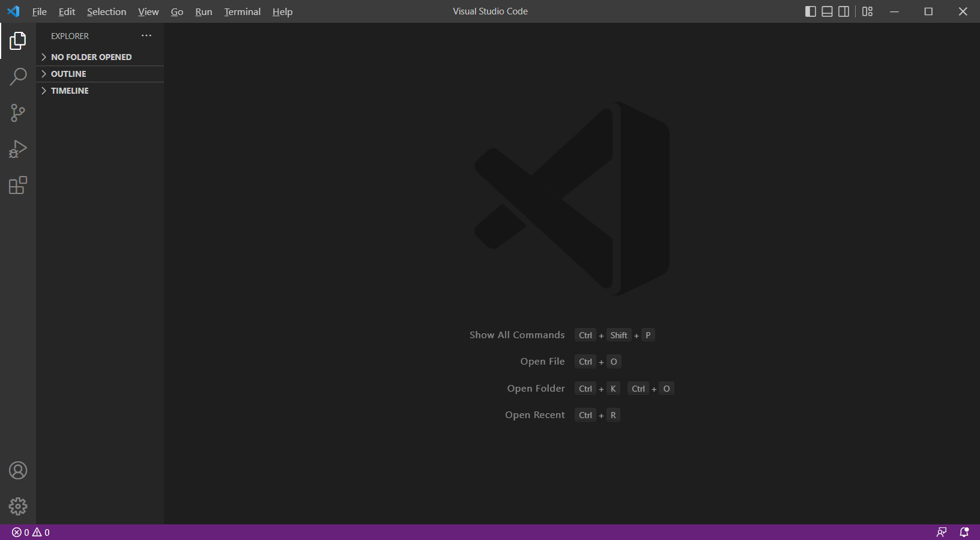Click the Shift key hint

pyautogui.click(x=619, y=335)
